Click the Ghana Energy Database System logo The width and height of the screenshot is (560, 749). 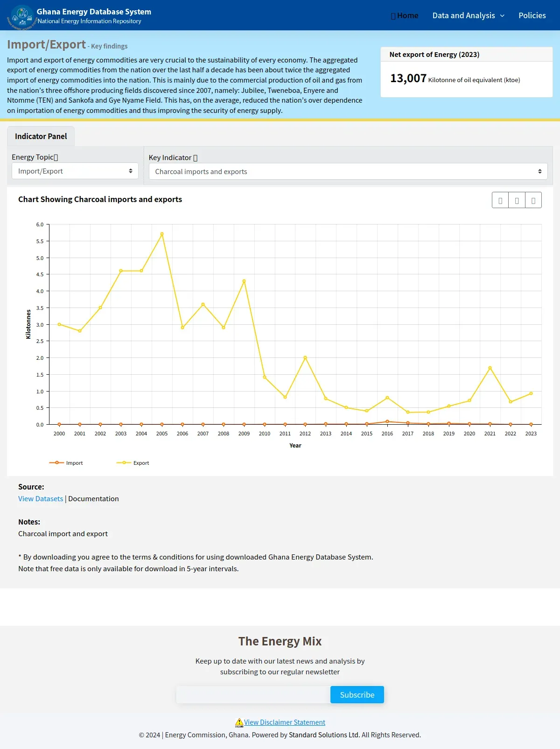(x=22, y=17)
